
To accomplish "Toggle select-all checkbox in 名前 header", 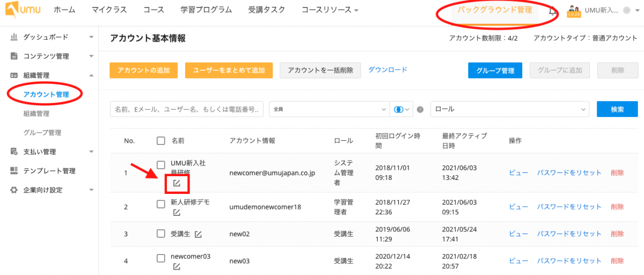I will tap(161, 141).
